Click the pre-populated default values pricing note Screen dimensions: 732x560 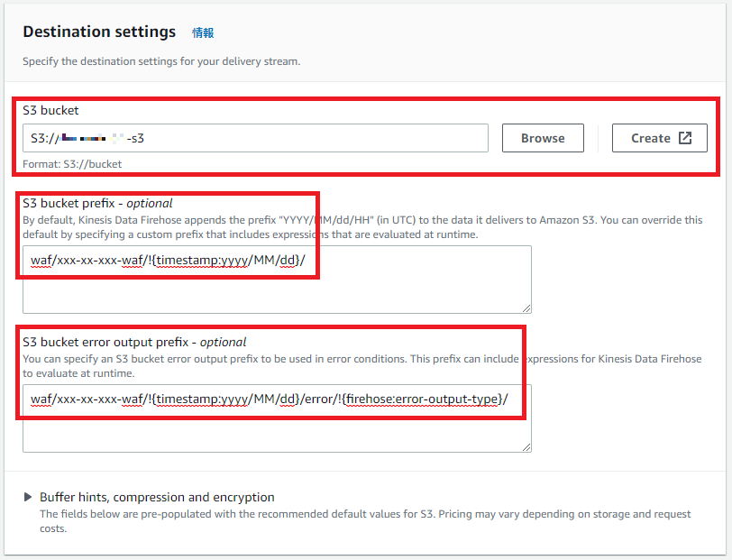pos(361,520)
